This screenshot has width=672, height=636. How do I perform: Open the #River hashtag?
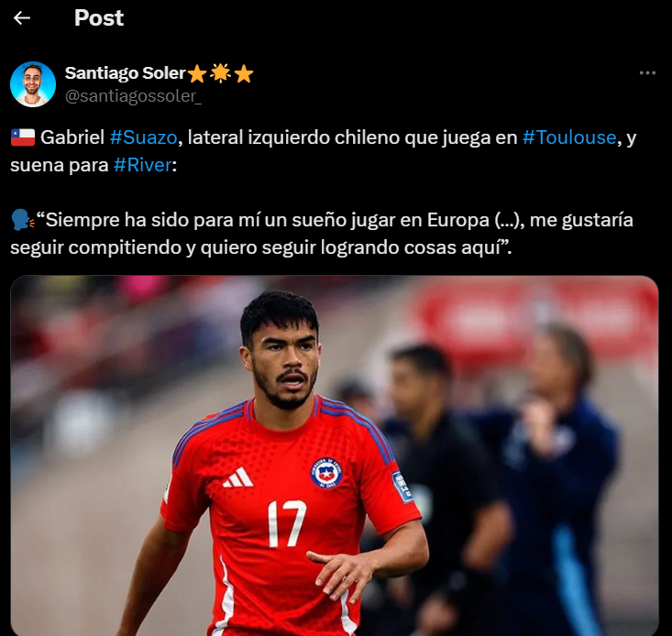coord(142,165)
